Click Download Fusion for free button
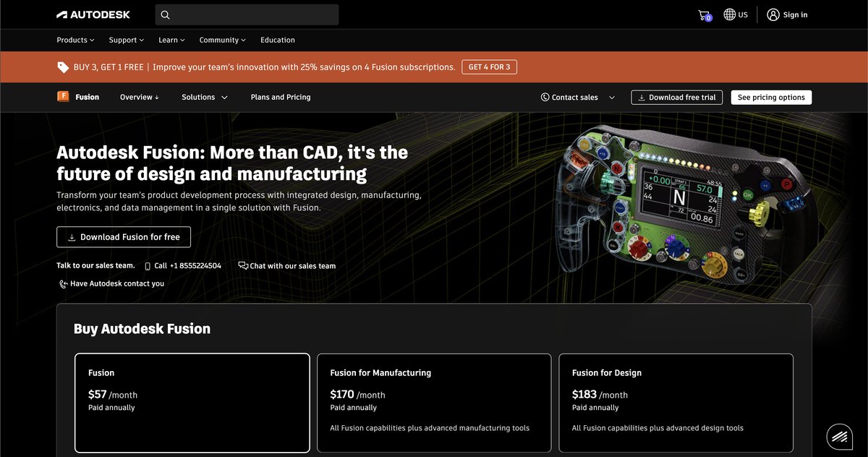Image resolution: width=868 pixels, height=457 pixels. point(124,237)
